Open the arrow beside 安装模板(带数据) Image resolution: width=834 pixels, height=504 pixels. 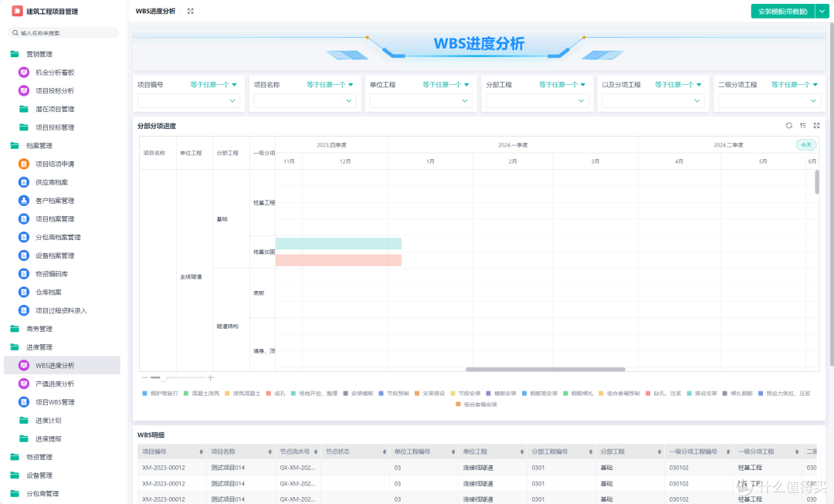822,11
